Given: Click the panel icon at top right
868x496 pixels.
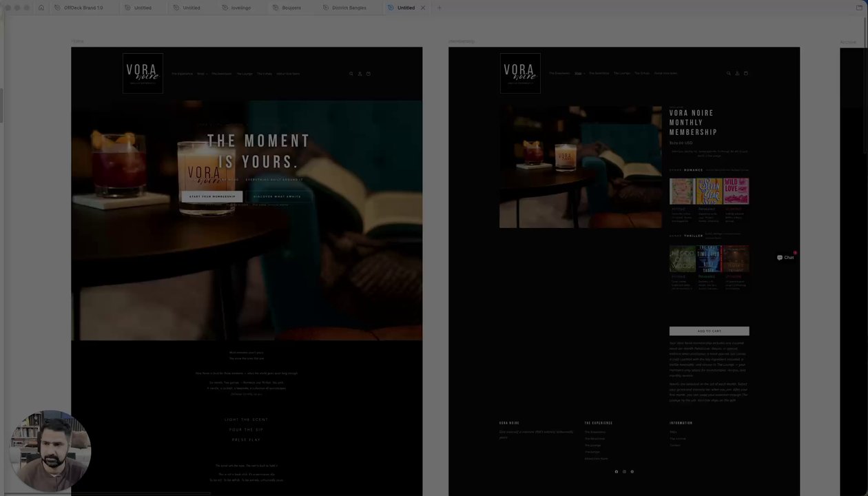Looking at the screenshot, I should click(x=859, y=8).
